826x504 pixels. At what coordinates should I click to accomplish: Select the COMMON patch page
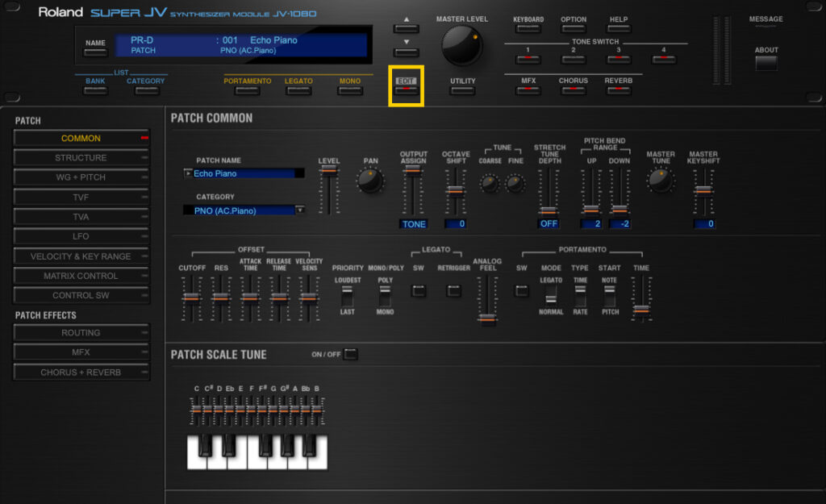click(81, 138)
